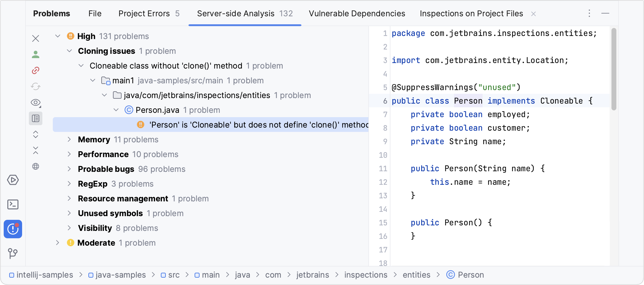Switch to the Vulnerable Dependencies tab
This screenshot has height=285, width=644.
tap(357, 14)
